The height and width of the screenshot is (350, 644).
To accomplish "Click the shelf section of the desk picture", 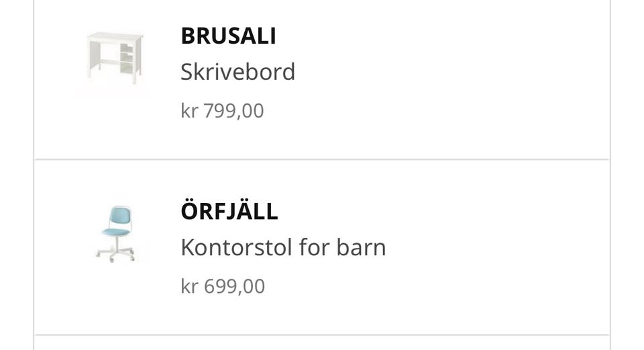I will [x=127, y=59].
